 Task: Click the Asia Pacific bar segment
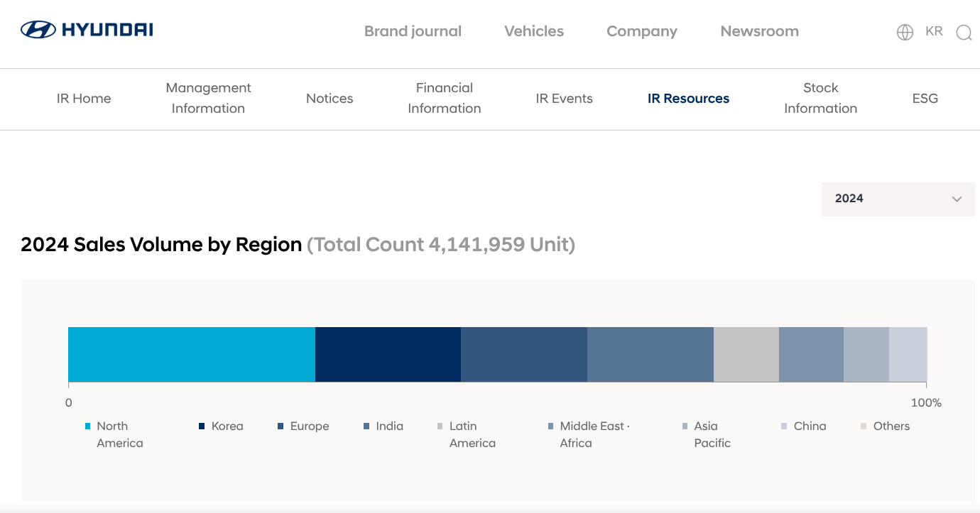(x=866, y=354)
